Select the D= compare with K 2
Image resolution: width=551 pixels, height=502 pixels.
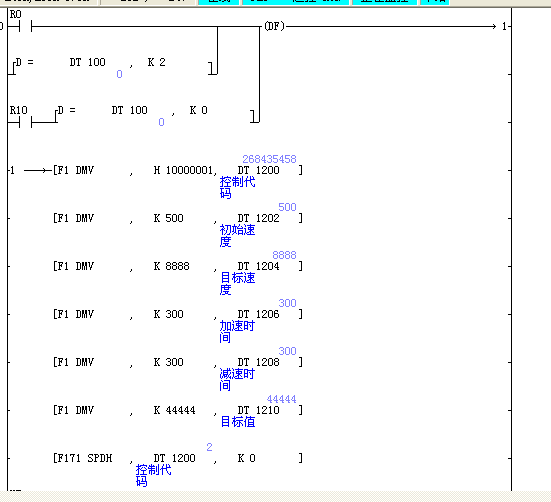[x=114, y=66]
